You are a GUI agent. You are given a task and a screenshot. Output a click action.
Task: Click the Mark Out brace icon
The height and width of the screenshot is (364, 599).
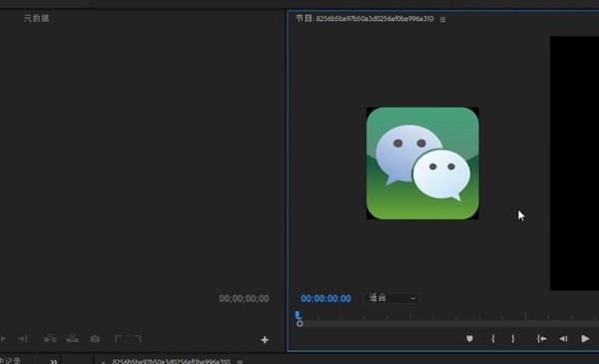(x=513, y=338)
